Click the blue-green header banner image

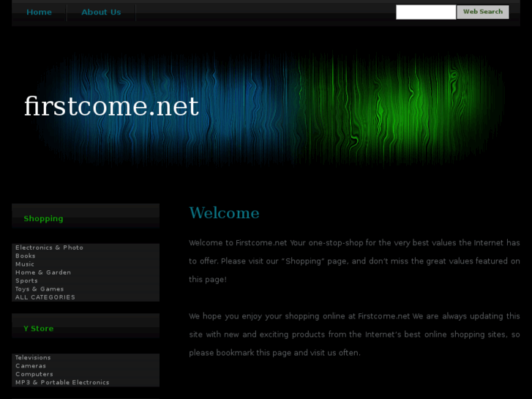[266, 108]
